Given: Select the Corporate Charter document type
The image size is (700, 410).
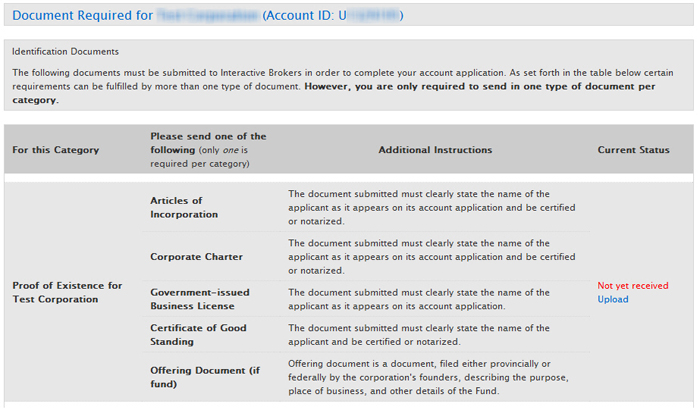Looking at the screenshot, I should click(x=196, y=257).
